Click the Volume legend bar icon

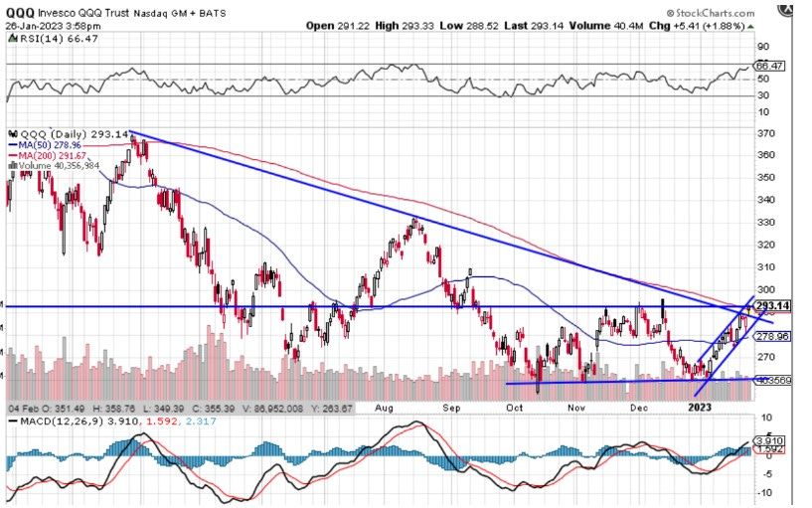tap(11, 165)
